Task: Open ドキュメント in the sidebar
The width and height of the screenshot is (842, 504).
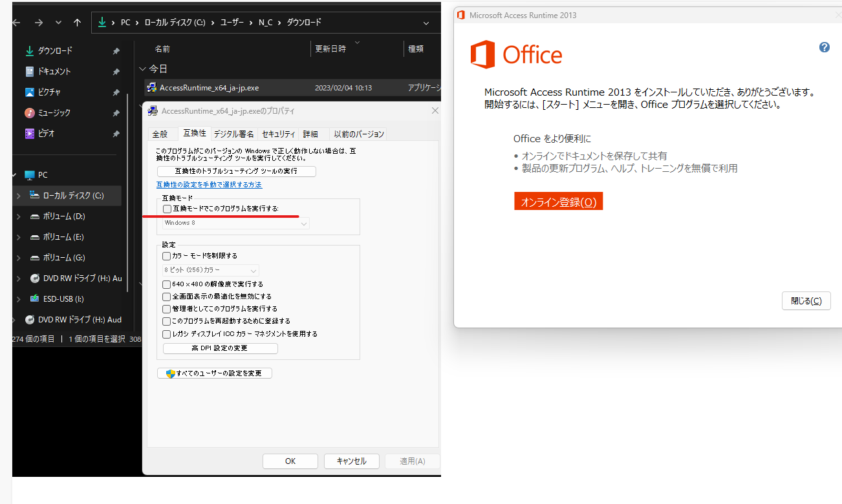Action: (x=54, y=71)
